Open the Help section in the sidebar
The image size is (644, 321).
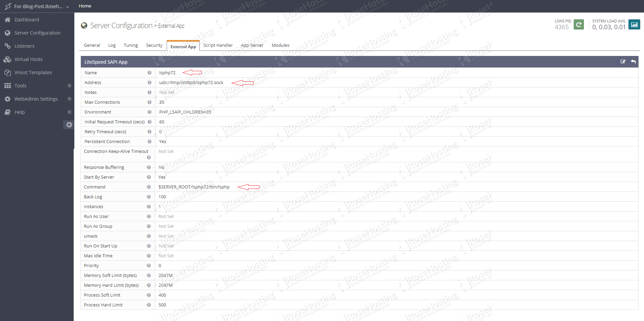19,112
